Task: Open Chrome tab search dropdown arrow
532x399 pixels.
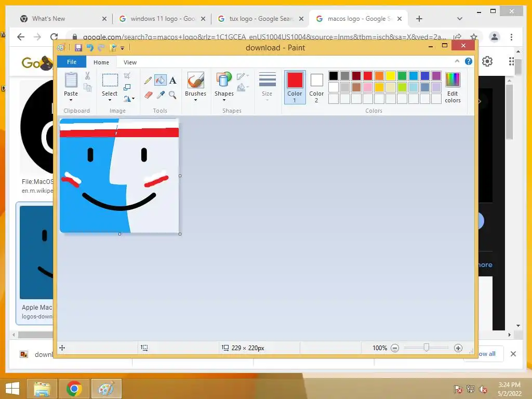Action: coord(459,19)
